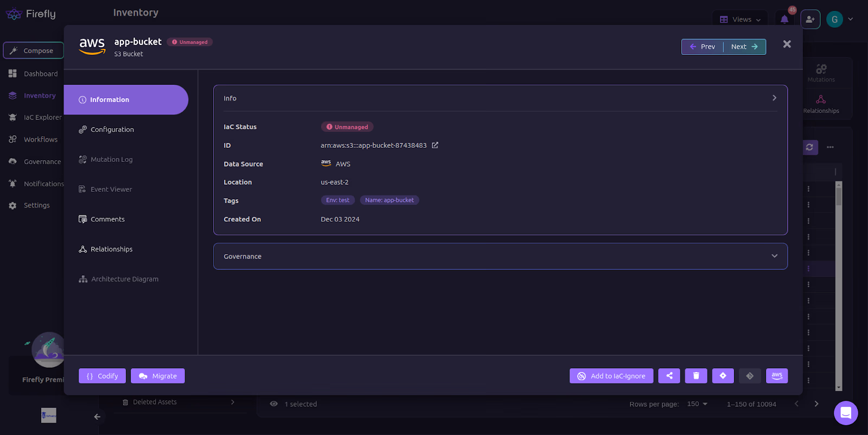
Task: Open the Mutation Log tab
Action: [x=106, y=160]
